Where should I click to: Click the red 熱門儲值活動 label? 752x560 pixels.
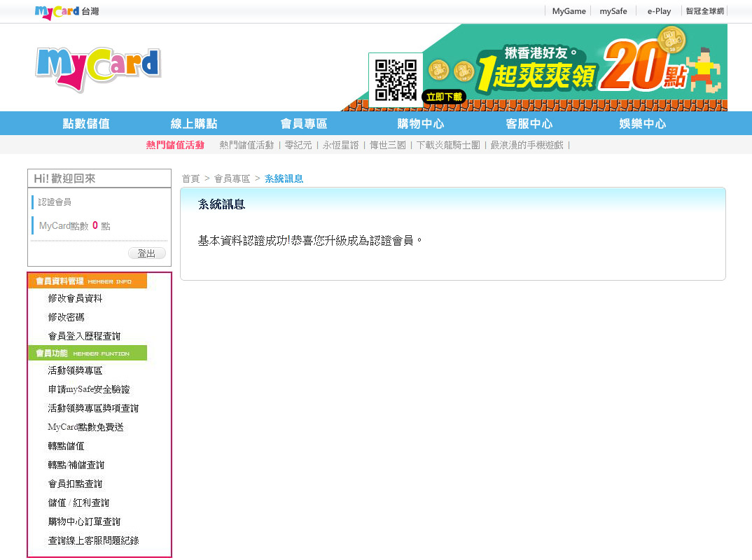(x=175, y=146)
